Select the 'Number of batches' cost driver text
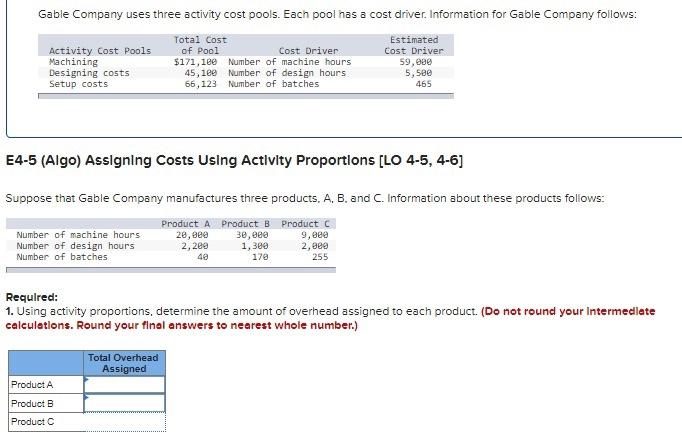 click(274, 84)
